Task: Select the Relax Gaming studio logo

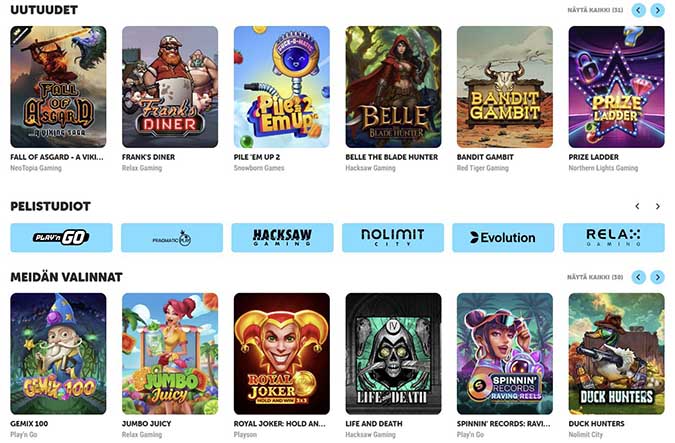Action: pyautogui.click(x=613, y=237)
